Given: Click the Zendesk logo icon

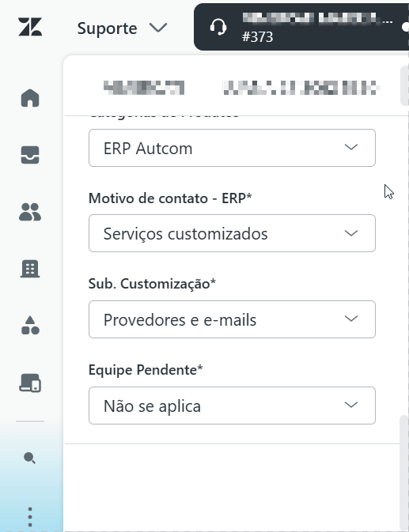Looking at the screenshot, I should [x=30, y=27].
